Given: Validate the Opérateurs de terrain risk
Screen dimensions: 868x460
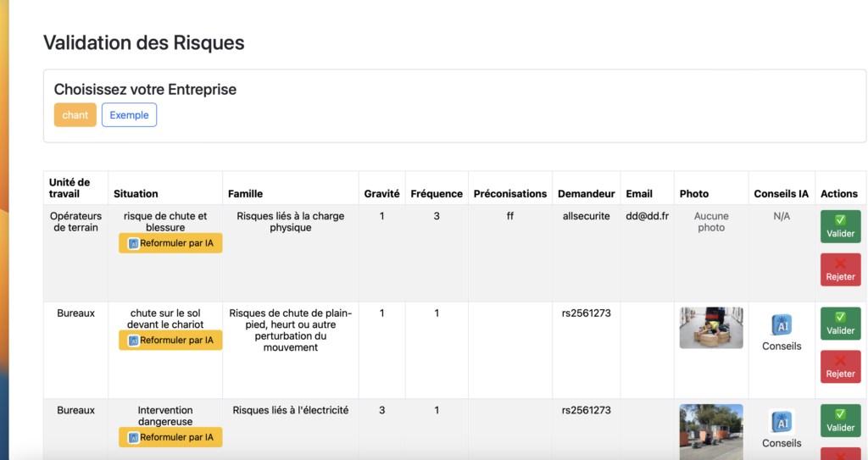Looking at the screenshot, I should click(x=840, y=226).
